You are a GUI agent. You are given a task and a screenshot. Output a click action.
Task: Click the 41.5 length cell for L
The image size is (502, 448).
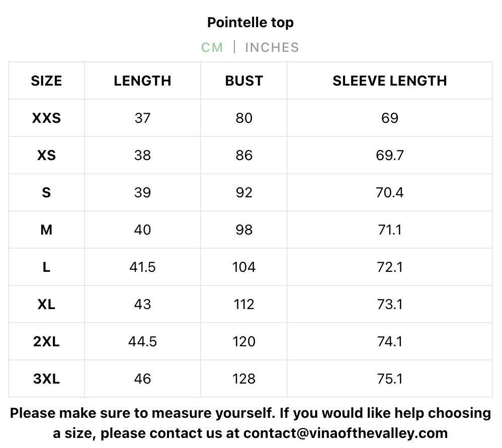[x=142, y=267]
